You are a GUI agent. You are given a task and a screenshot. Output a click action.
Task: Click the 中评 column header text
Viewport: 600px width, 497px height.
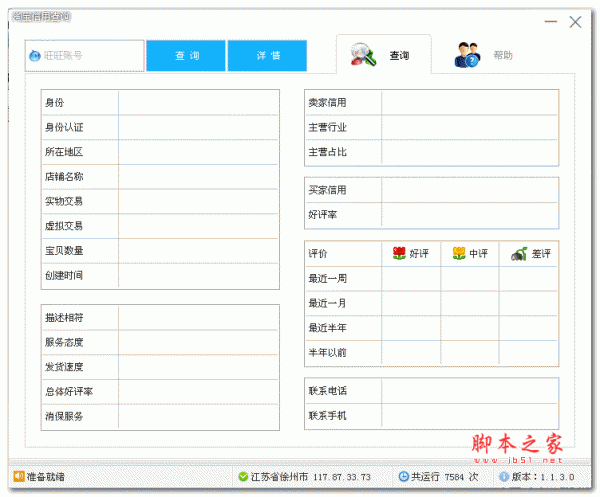(478, 254)
